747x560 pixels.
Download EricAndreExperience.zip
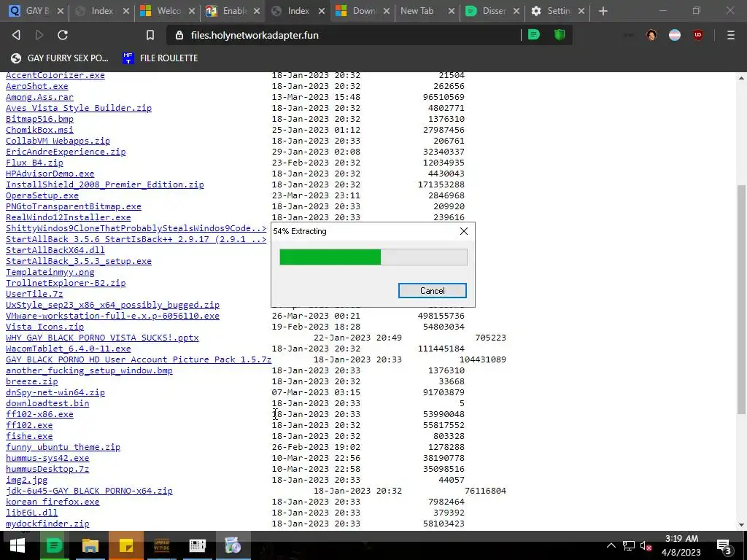(x=66, y=152)
